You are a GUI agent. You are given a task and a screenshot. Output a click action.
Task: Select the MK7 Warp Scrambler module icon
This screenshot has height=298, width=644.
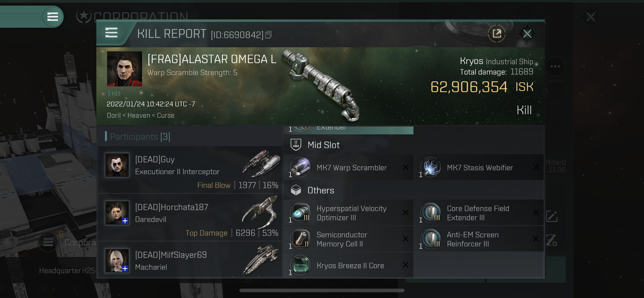point(301,167)
